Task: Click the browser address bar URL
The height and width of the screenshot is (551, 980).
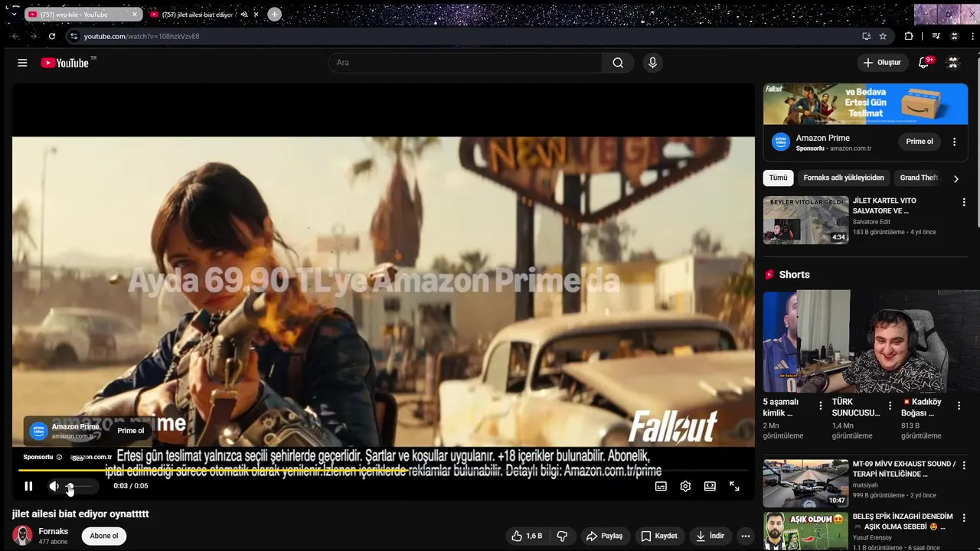Action: [142, 36]
